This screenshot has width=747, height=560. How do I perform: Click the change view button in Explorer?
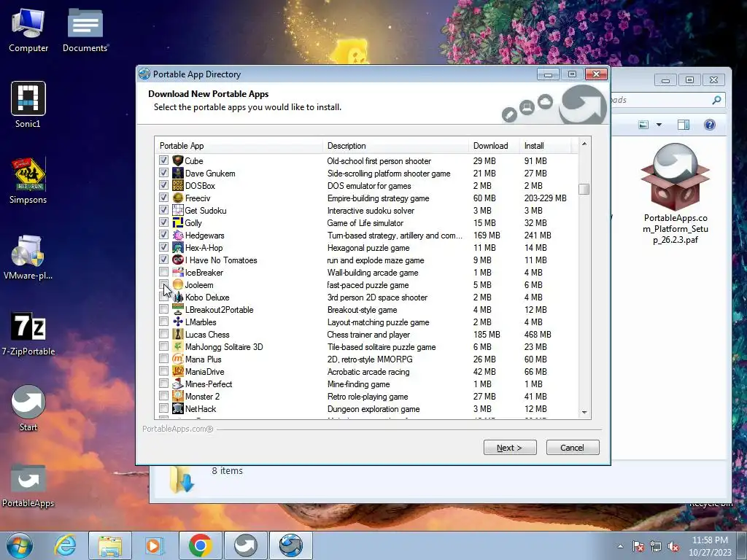coord(643,125)
